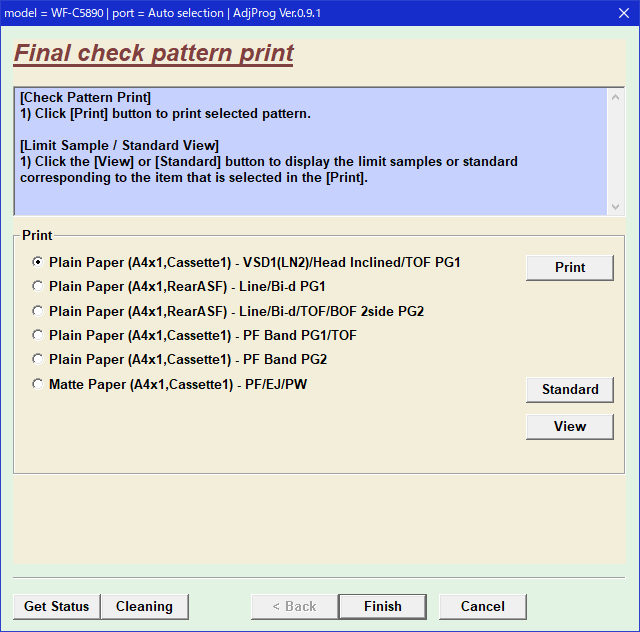This screenshot has height=632, width=640.
Task: Choose Matte Paper PF/EJ/PW pattern
Action: [x=38, y=384]
